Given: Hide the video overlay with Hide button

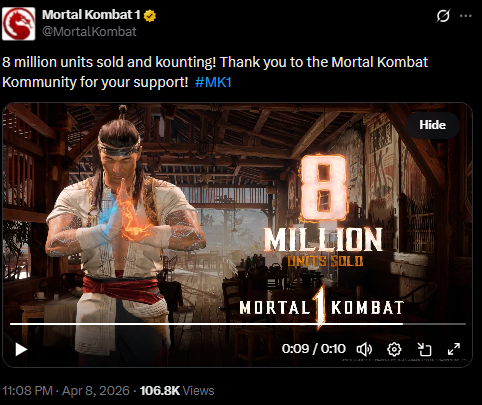Looking at the screenshot, I should point(432,125).
